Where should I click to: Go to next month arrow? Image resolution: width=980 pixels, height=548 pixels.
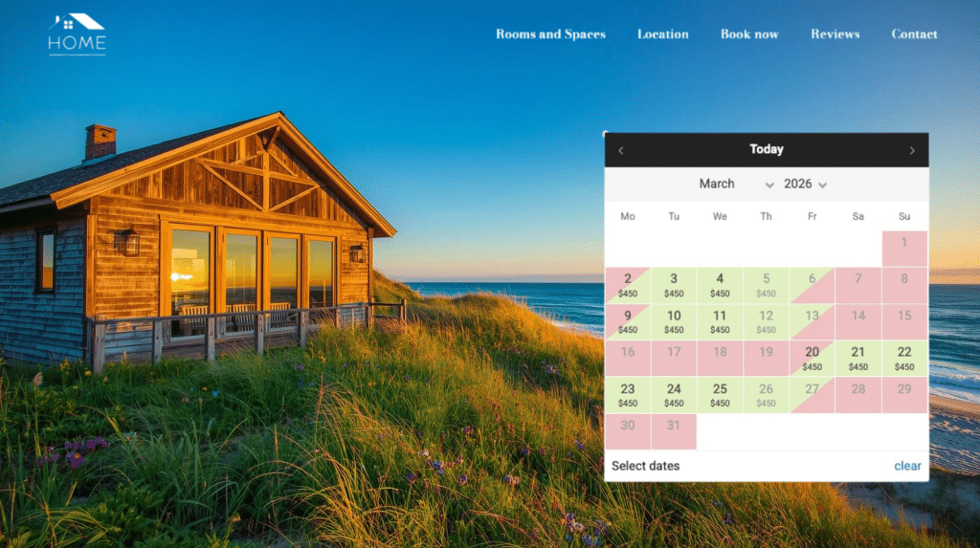pos(911,150)
